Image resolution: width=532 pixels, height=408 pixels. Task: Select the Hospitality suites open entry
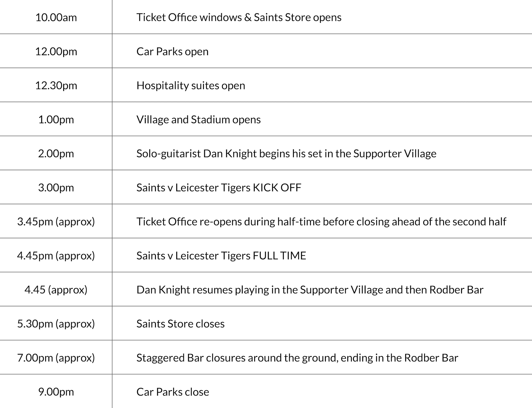(191, 85)
